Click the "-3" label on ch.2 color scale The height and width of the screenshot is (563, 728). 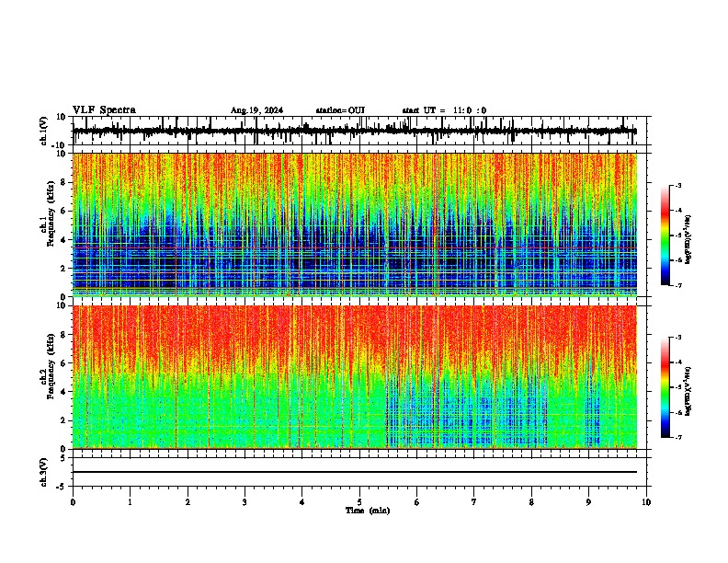(x=677, y=338)
